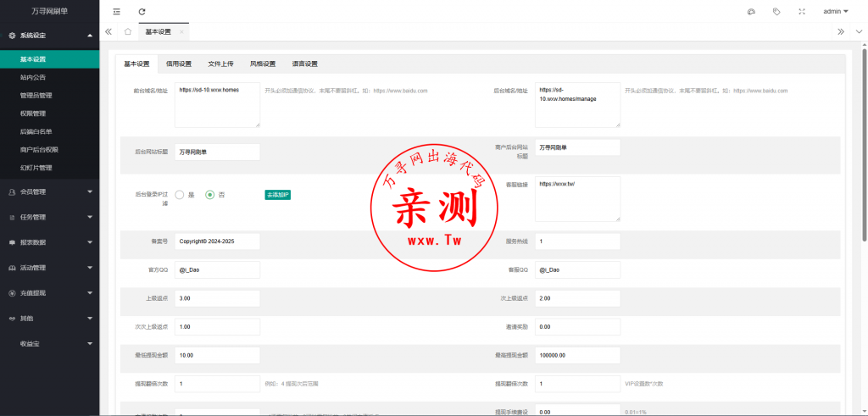
Task: Open the admin account dropdown
Action: (x=835, y=11)
